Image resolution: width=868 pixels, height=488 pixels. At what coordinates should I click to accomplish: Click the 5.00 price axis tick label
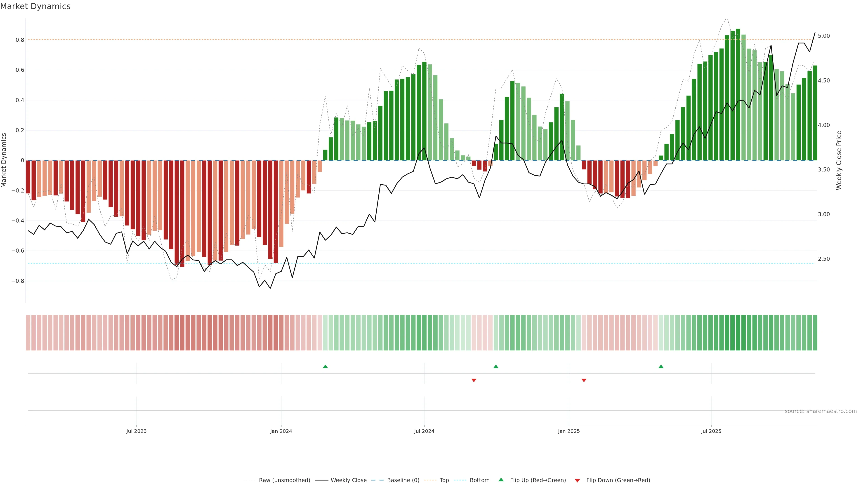823,36
